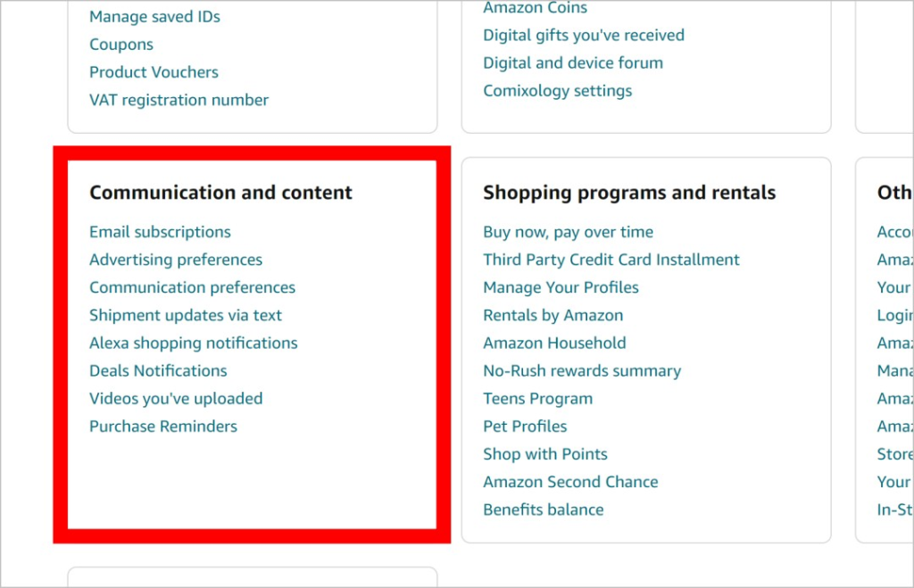Open Teens Program page

[537, 399]
